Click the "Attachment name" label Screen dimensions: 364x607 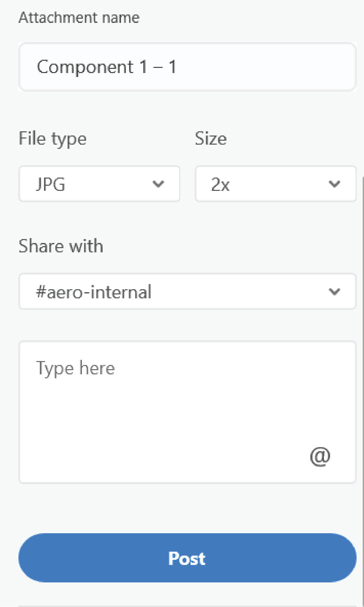tap(79, 18)
